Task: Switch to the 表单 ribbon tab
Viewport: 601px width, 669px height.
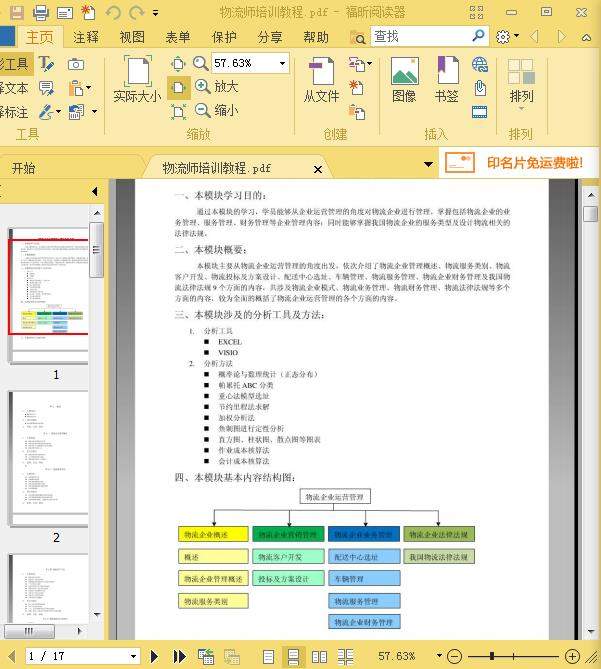Action: [x=178, y=37]
